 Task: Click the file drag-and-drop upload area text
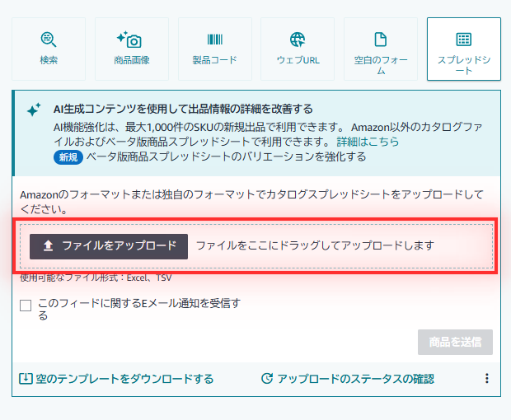(x=315, y=245)
